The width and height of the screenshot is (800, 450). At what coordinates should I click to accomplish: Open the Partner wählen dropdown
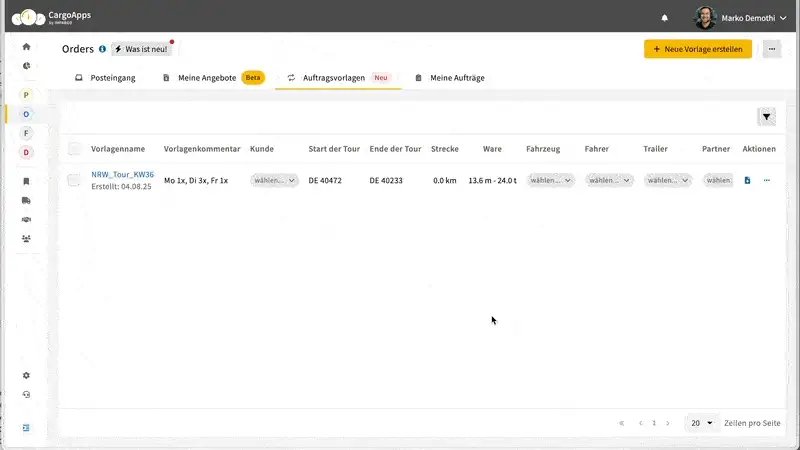[718, 180]
